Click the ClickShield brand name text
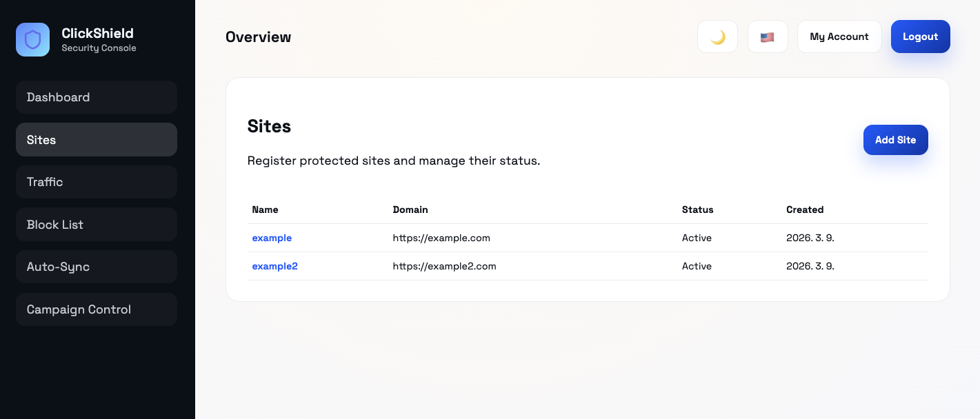 coord(97,33)
